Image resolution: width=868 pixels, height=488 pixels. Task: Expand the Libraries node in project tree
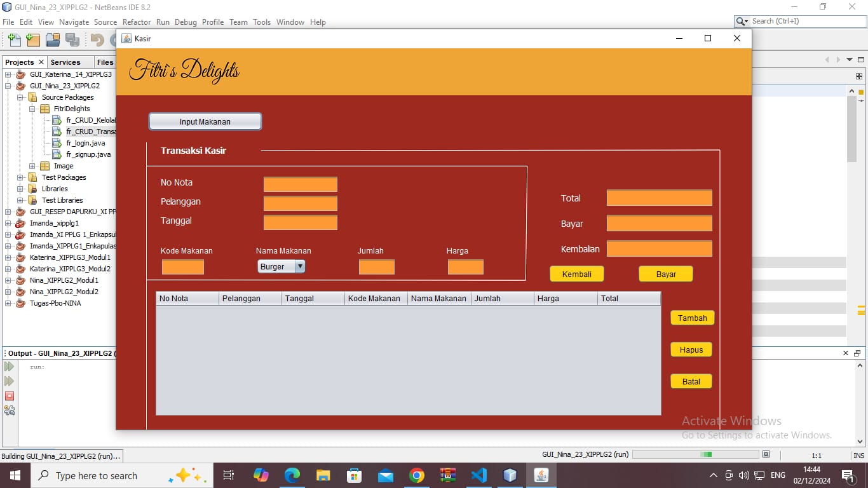pyautogui.click(x=20, y=189)
